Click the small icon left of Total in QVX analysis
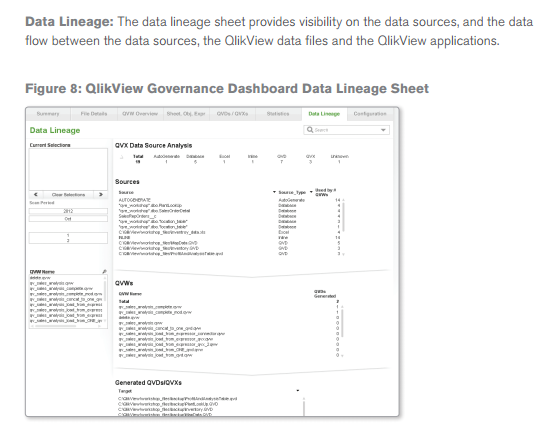 pyautogui.click(x=121, y=157)
